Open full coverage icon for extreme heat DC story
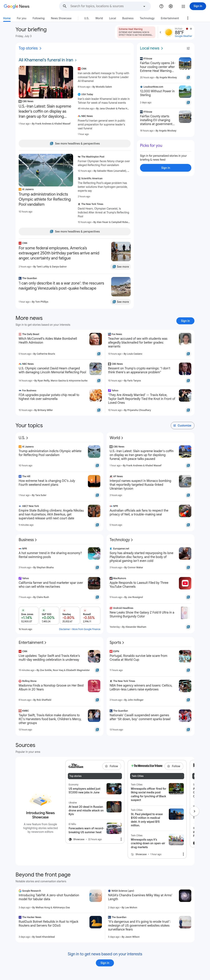 coord(97,495)
